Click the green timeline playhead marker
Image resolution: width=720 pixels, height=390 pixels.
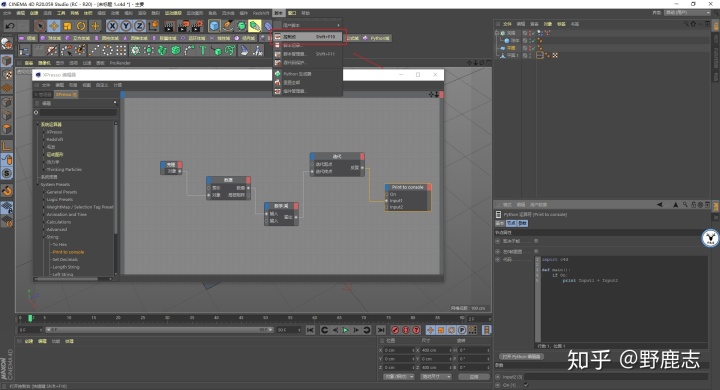point(30,318)
